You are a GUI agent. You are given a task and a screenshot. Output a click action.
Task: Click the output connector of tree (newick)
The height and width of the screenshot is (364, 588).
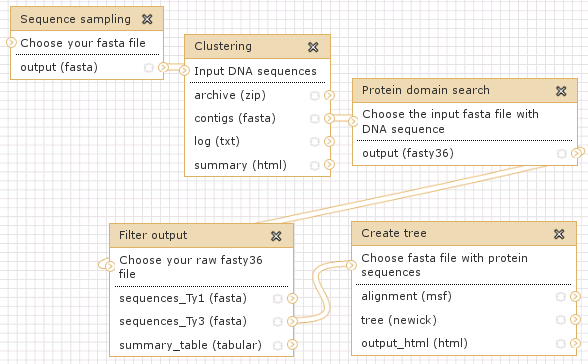(575, 320)
